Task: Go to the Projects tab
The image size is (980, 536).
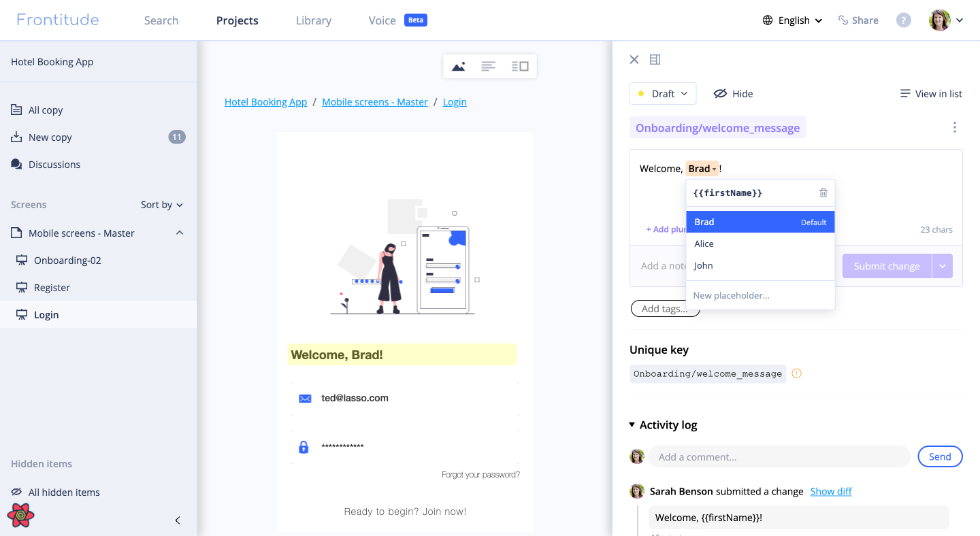Action: [x=238, y=20]
